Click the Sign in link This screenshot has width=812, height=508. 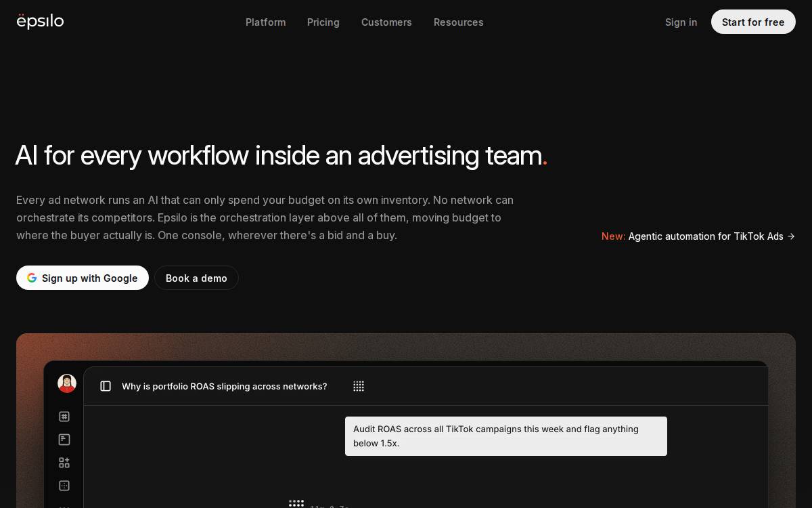[681, 22]
